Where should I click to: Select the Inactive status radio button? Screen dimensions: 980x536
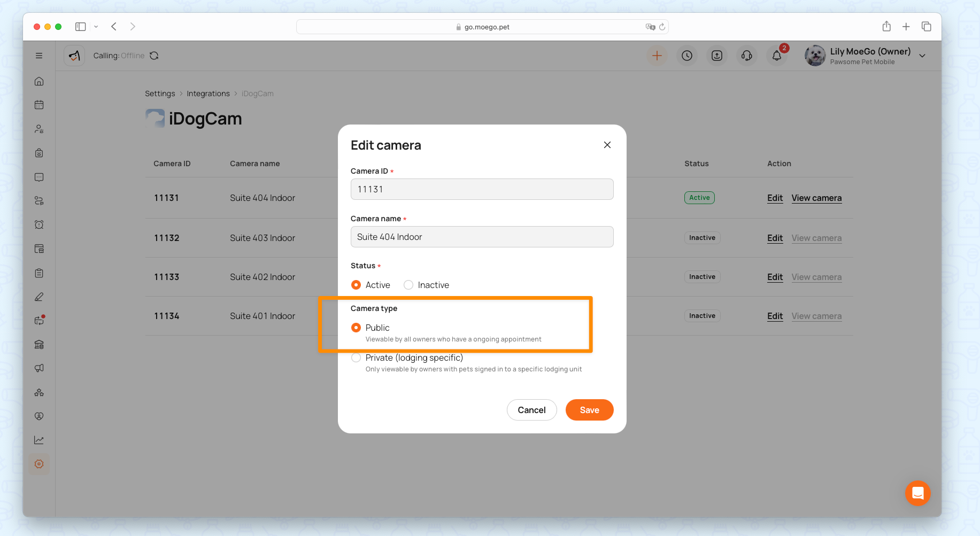[408, 285]
